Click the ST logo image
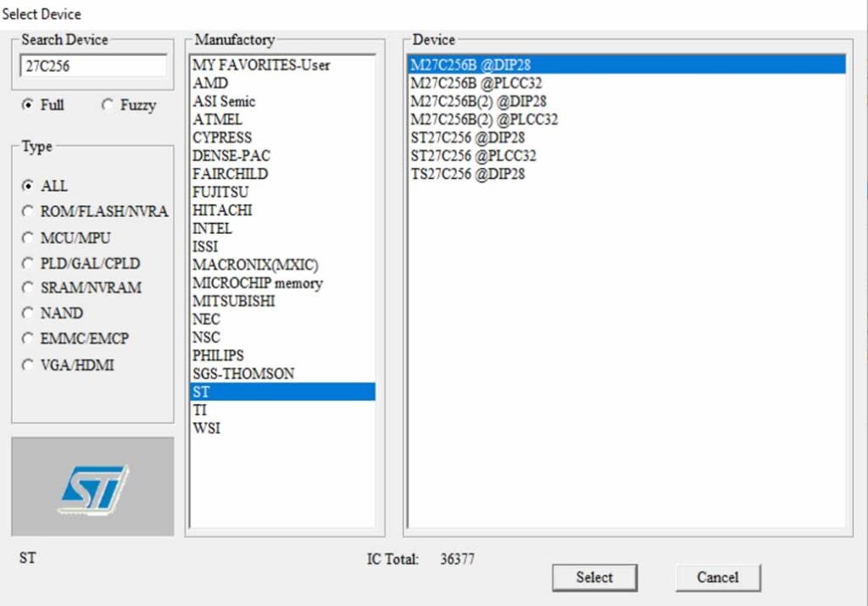 pos(92,486)
